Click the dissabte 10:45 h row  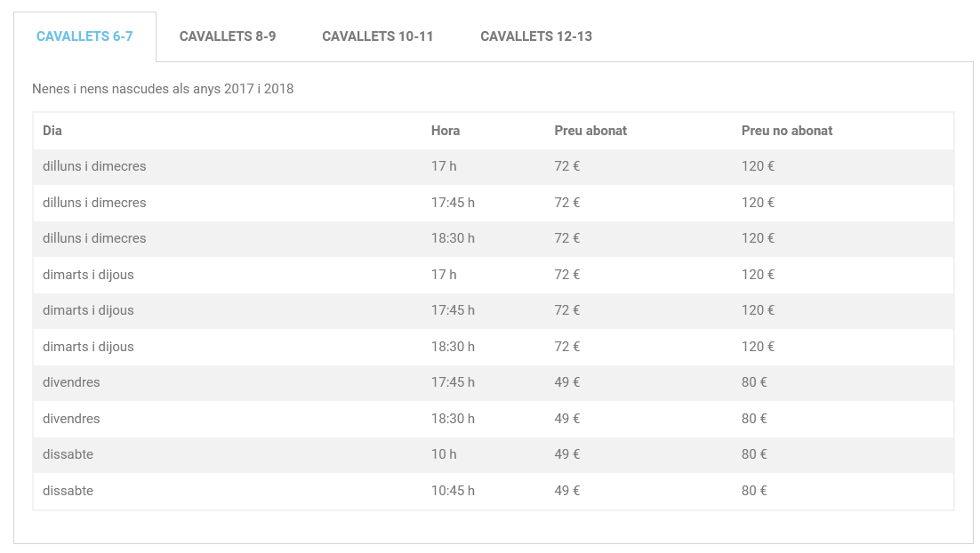(494, 491)
